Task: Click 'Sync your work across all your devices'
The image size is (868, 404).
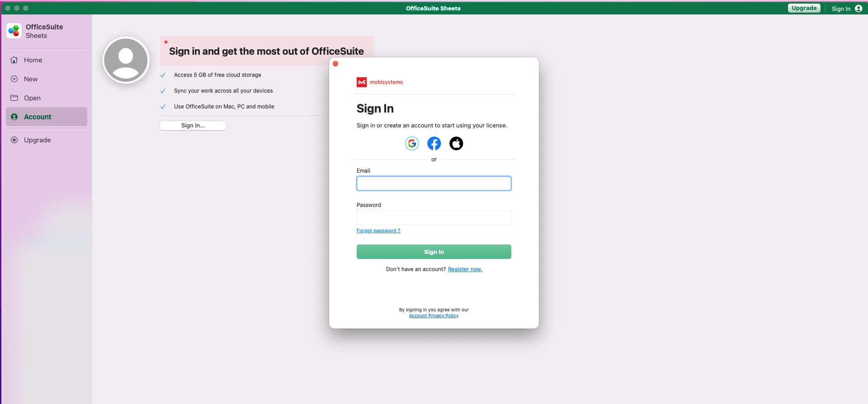Action: (x=223, y=91)
